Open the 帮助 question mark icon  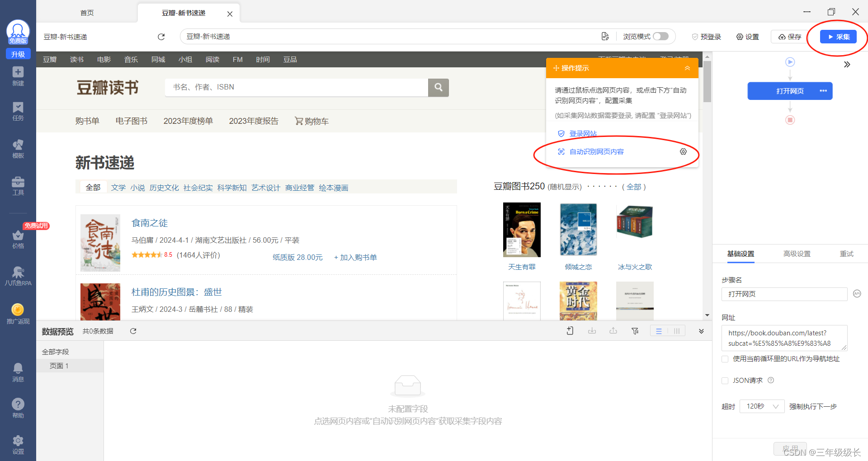(18, 404)
